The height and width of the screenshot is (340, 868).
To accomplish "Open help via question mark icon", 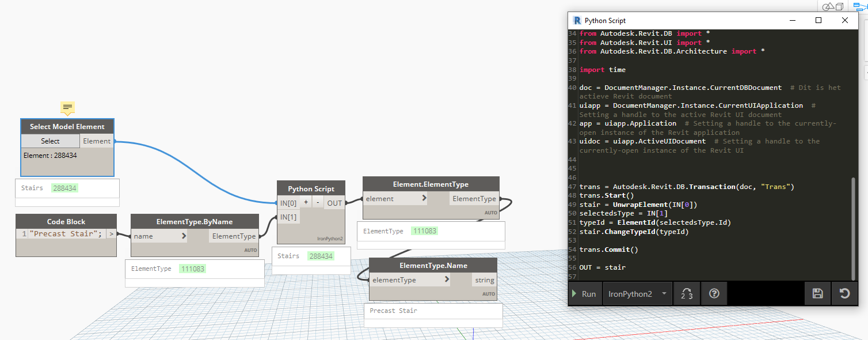I will pyautogui.click(x=714, y=293).
